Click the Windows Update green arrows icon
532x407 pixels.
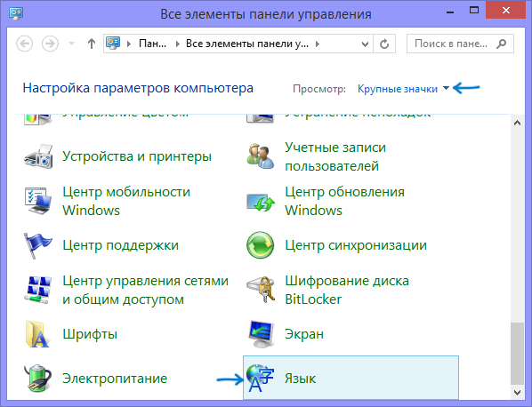point(261,203)
